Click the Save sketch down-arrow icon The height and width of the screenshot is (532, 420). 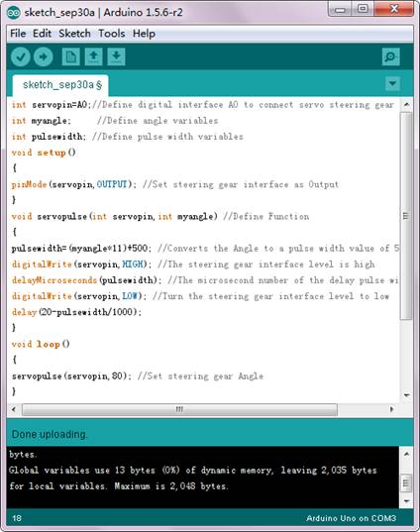[x=116, y=56]
